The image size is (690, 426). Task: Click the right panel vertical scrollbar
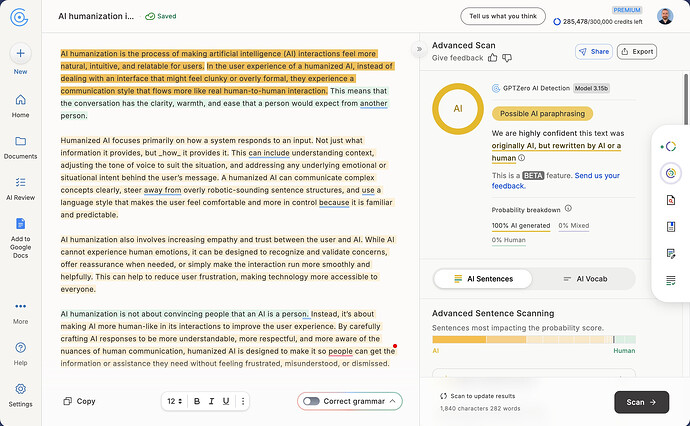[686, 99]
